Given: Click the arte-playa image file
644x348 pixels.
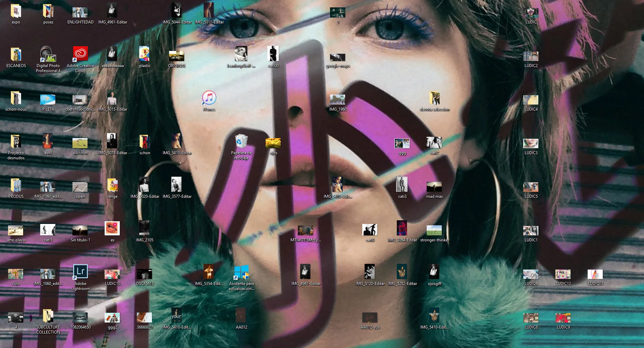Looking at the screenshot, I should click(16, 230).
